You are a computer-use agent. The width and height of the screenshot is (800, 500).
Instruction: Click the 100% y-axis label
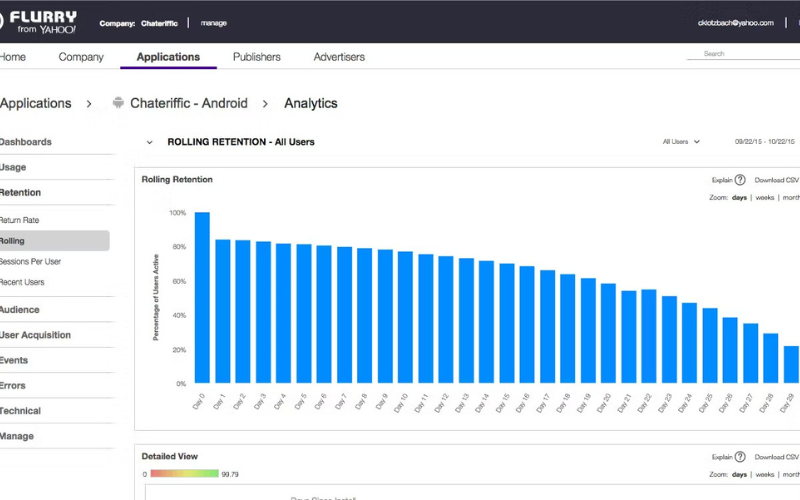click(178, 213)
